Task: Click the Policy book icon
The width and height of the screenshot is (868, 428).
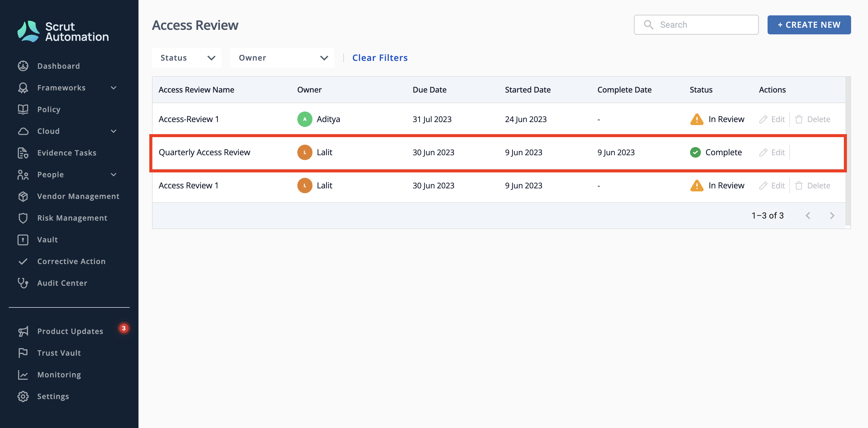Action: pyautogui.click(x=23, y=109)
